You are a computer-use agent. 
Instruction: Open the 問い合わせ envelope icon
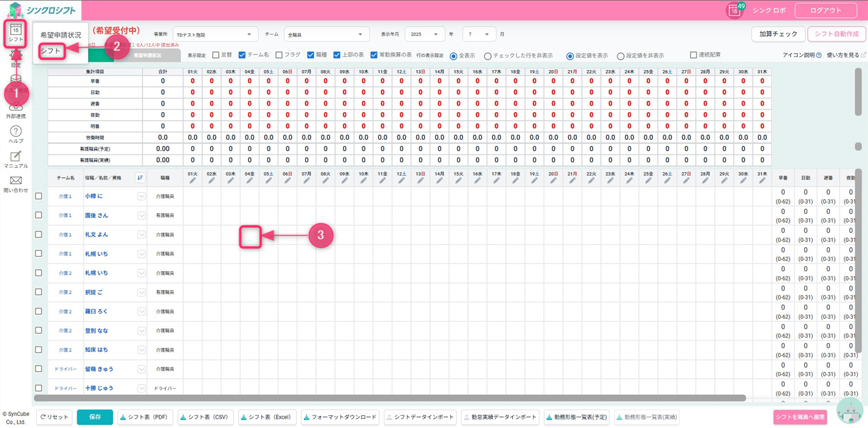[16, 180]
